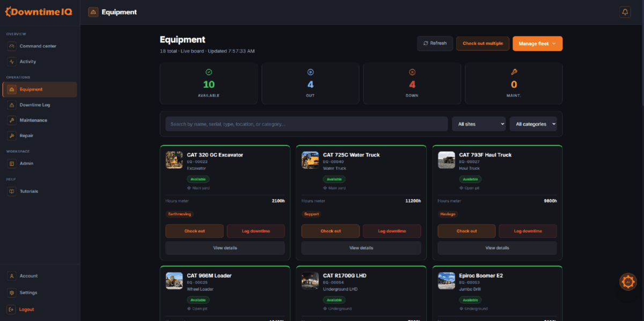Click the DowntimeIQ logo
644x321 pixels.
[x=39, y=11]
